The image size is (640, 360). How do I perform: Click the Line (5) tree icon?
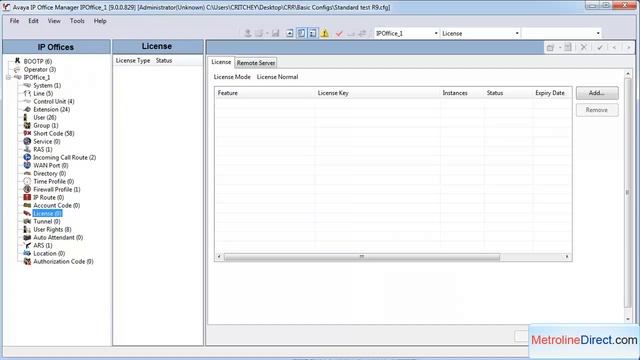[x=27, y=93]
